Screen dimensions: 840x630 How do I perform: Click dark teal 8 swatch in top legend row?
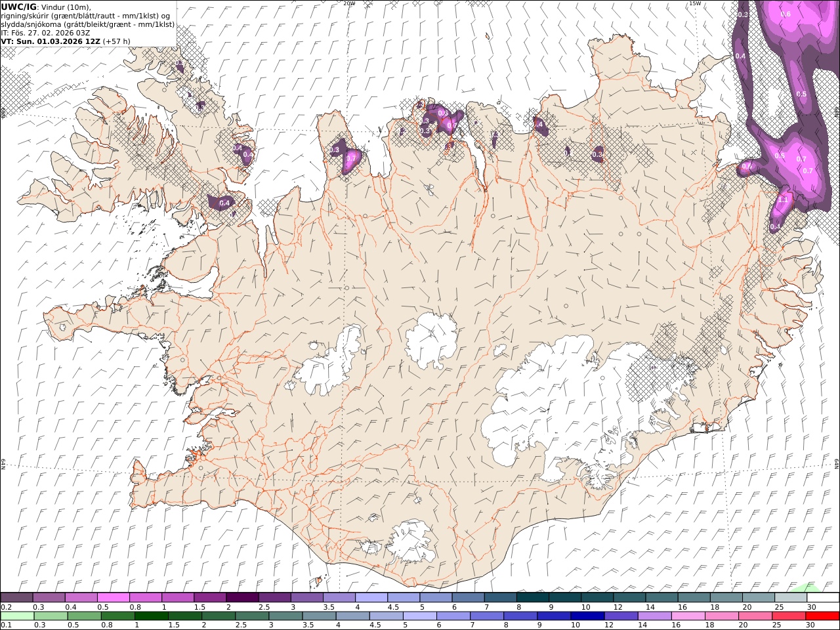(x=532, y=598)
